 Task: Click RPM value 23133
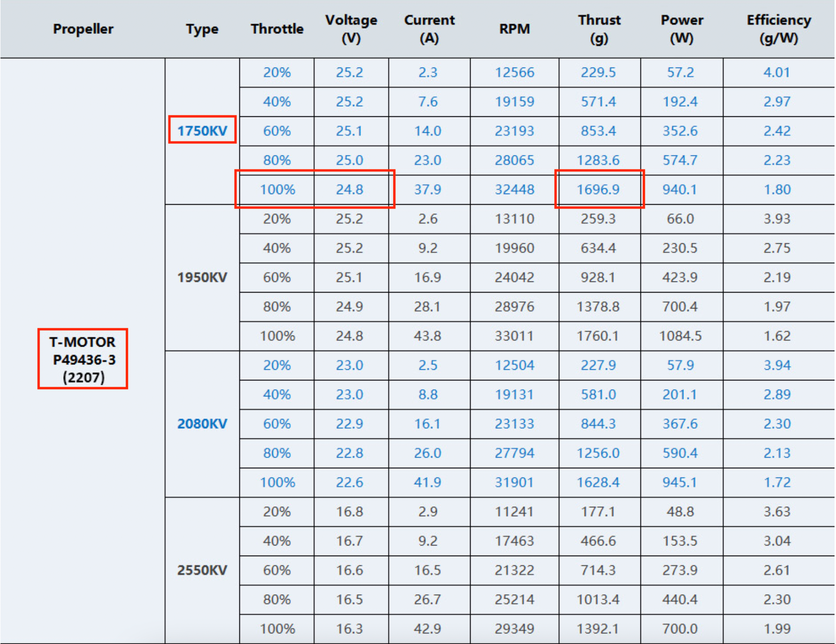click(x=515, y=423)
